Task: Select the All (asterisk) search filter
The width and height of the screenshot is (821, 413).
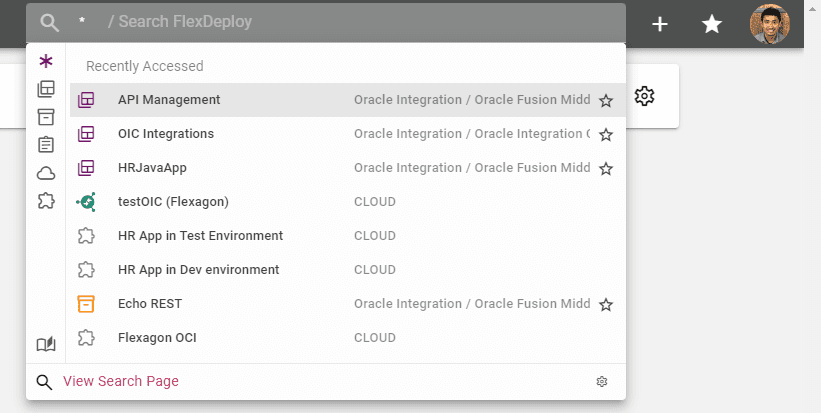Action: coord(46,62)
